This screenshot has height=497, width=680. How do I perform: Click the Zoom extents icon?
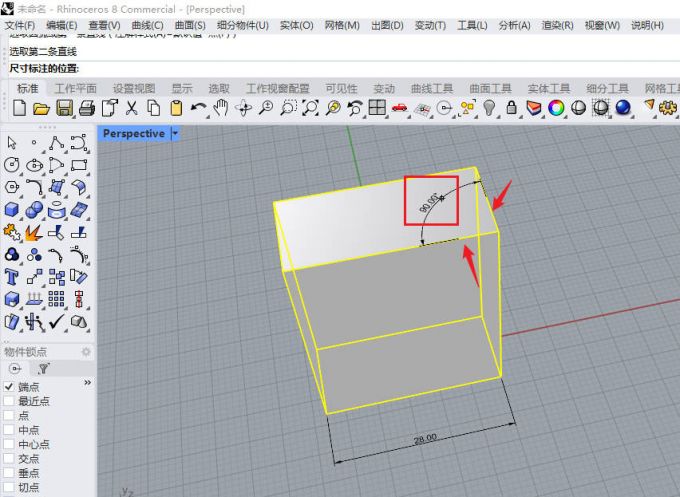pos(310,108)
